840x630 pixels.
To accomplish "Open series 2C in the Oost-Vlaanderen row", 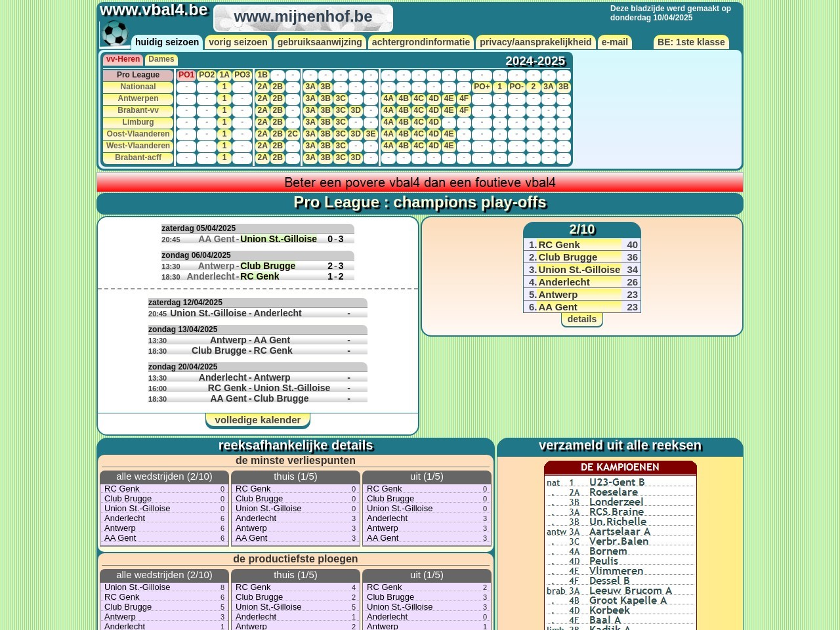I will click(x=293, y=134).
